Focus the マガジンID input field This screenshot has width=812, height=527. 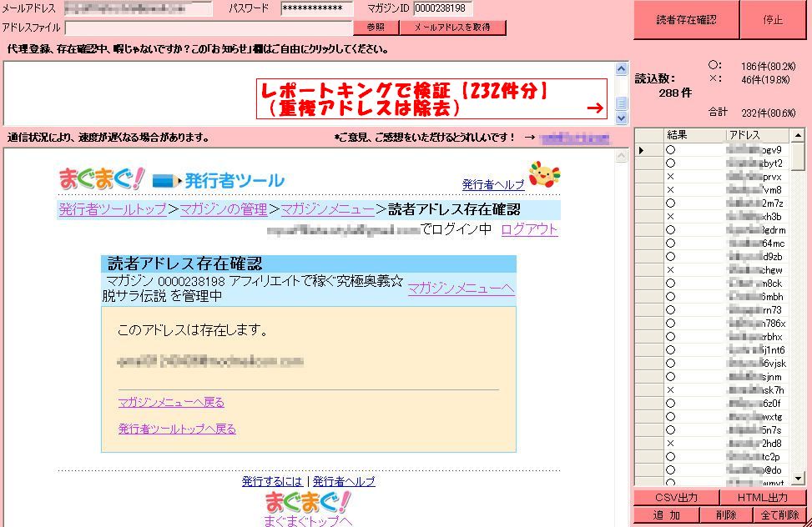point(443,8)
